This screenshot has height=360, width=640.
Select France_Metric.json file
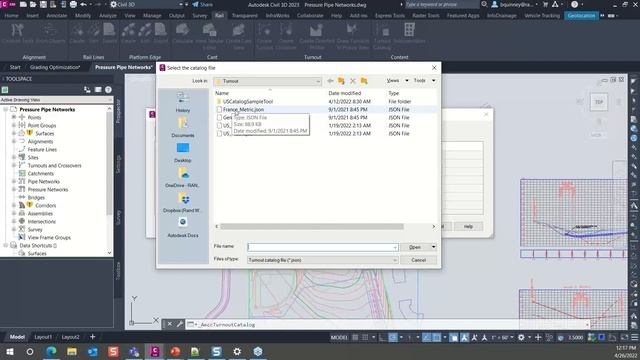243,109
